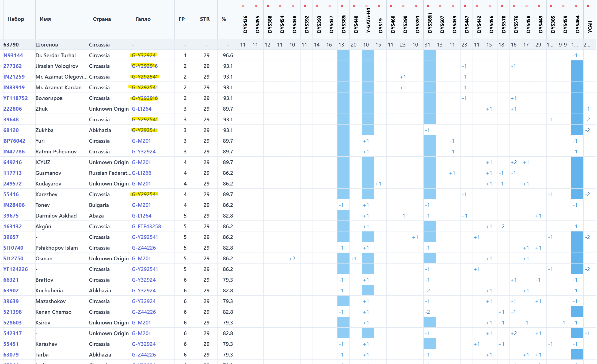Sort table by Страна header
597x364 pixels.
pyautogui.click(x=102, y=19)
